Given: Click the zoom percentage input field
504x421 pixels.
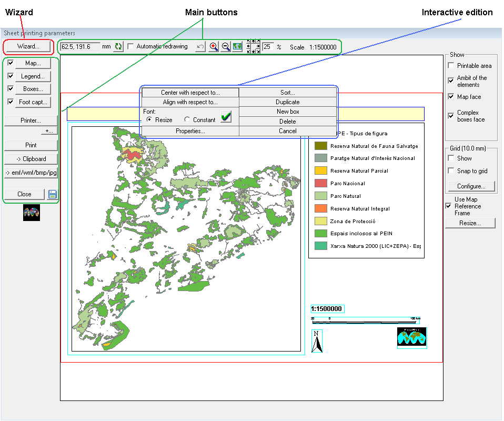Looking at the screenshot, I should click(268, 47).
